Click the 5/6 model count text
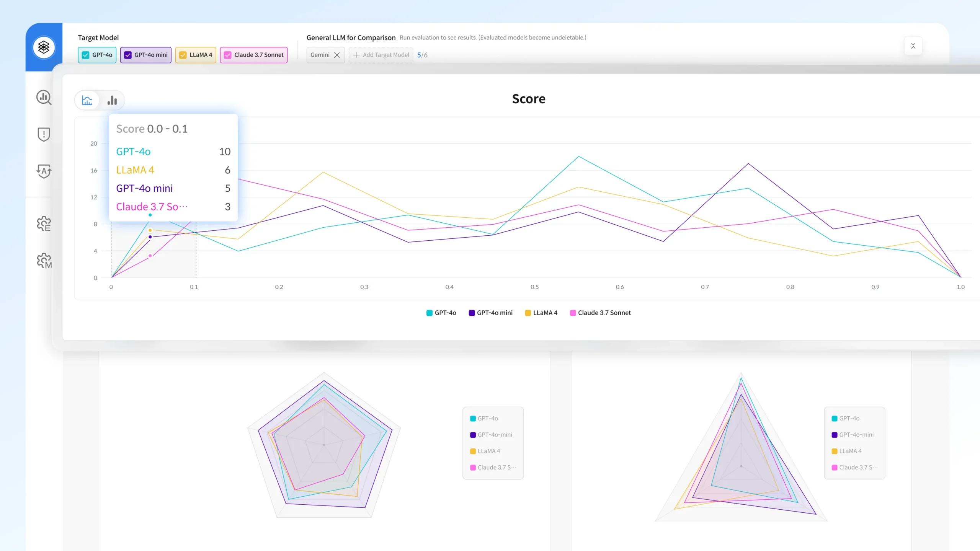The height and width of the screenshot is (551, 980). [422, 55]
